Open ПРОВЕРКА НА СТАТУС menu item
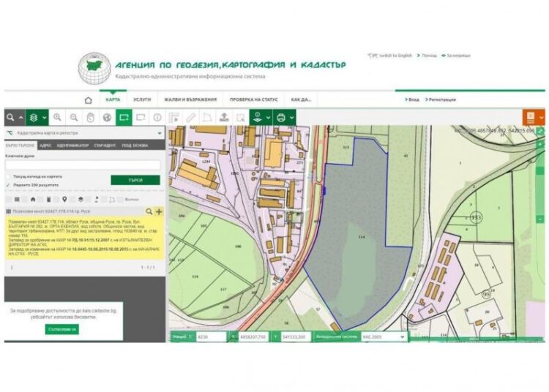 click(254, 99)
